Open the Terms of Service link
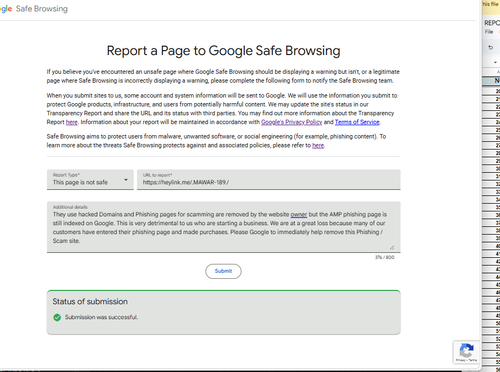The height and width of the screenshot is (372, 500). pos(357,122)
